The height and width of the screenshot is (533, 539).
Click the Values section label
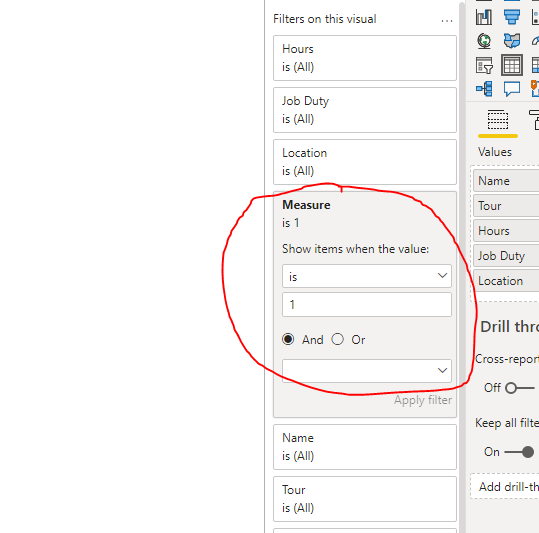(x=495, y=152)
